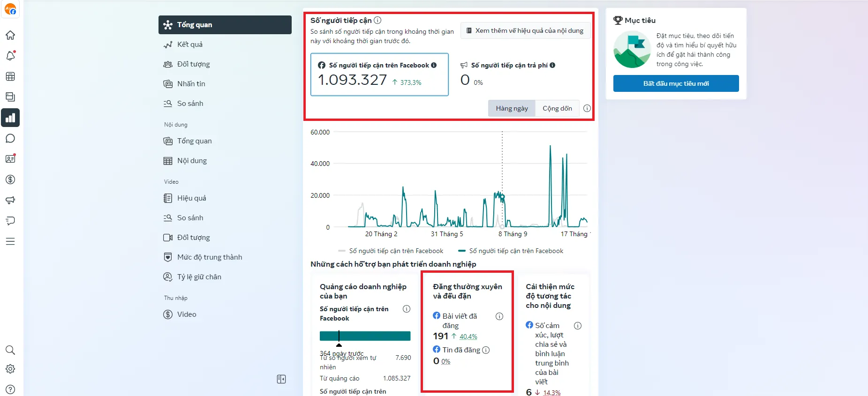
Task: Select Mức độ trung thành menu item
Action: pyautogui.click(x=209, y=257)
